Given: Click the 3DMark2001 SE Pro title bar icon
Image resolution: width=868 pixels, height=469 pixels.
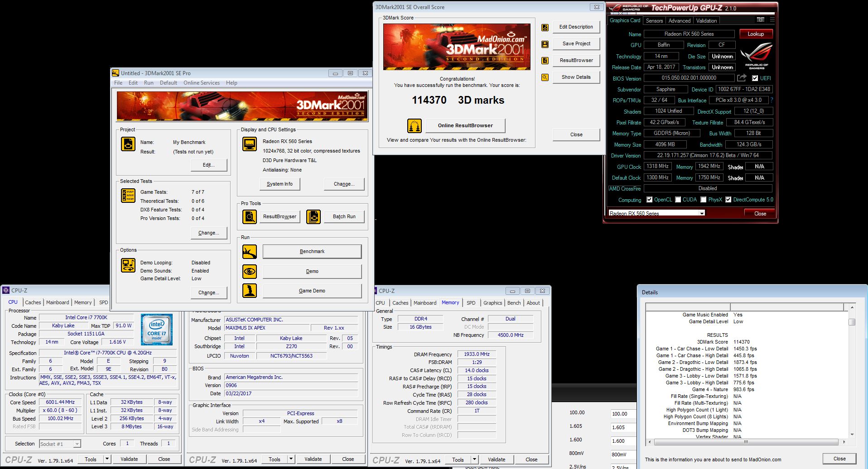Looking at the screenshot, I should point(116,73).
